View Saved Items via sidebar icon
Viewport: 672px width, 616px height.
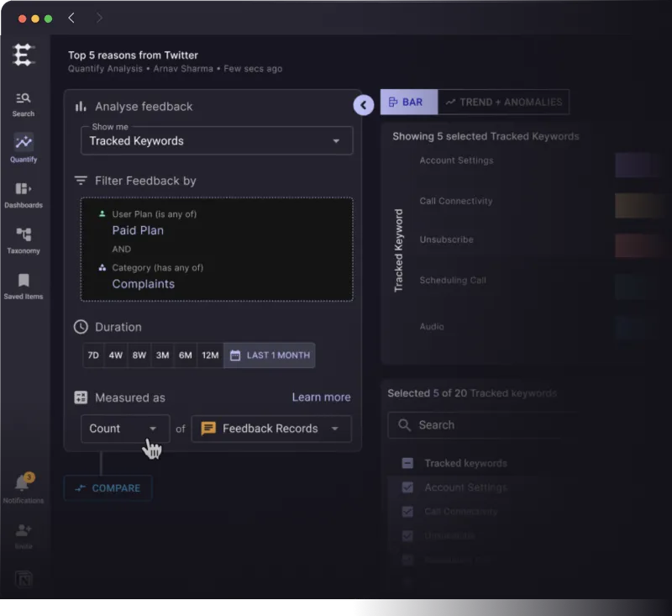click(24, 284)
